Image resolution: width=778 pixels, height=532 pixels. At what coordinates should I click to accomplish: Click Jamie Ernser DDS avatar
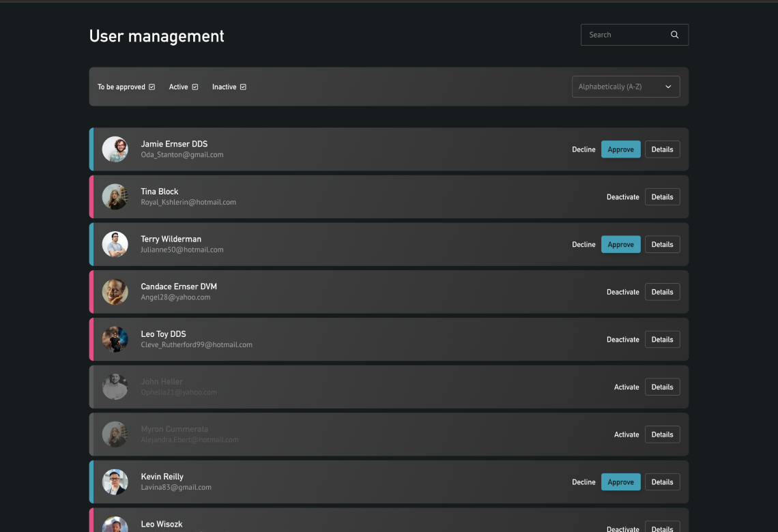(x=115, y=149)
